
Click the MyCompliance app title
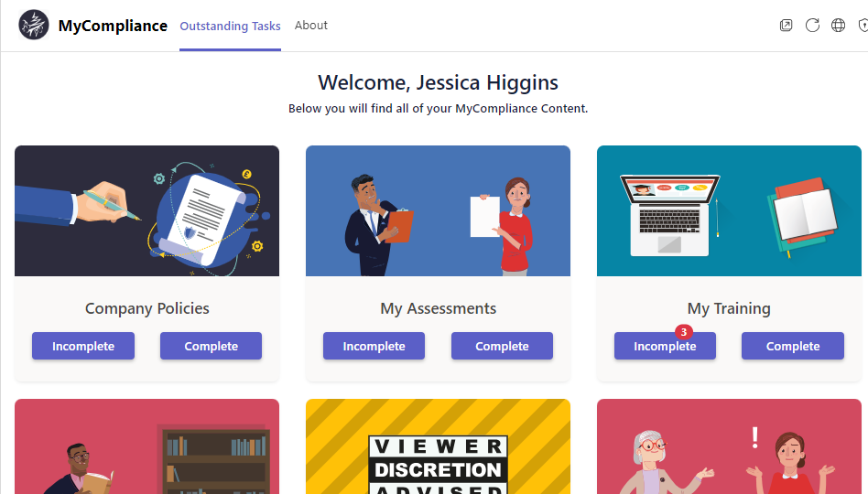click(x=113, y=26)
